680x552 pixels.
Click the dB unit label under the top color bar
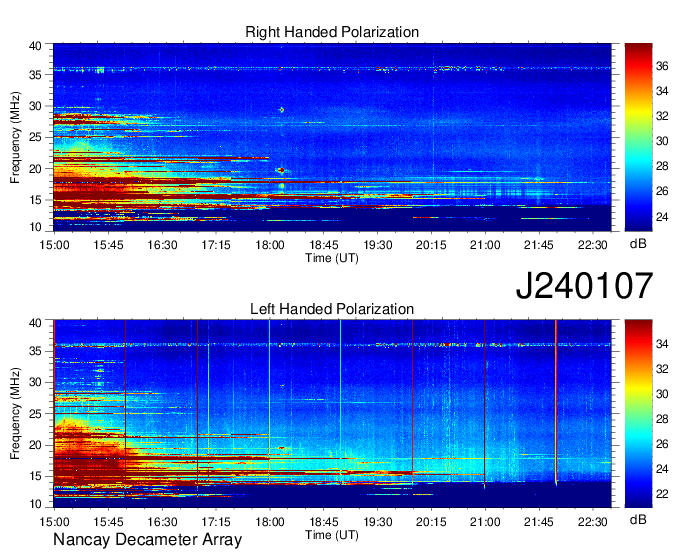[638, 244]
